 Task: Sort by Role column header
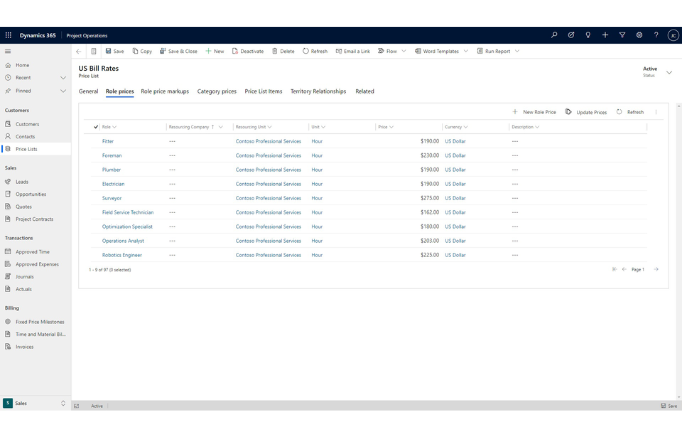(x=109, y=127)
